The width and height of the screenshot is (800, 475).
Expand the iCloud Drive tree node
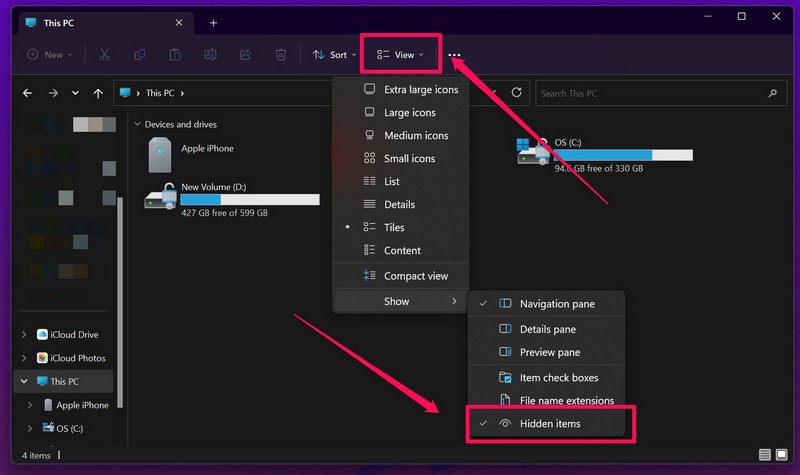click(x=24, y=335)
